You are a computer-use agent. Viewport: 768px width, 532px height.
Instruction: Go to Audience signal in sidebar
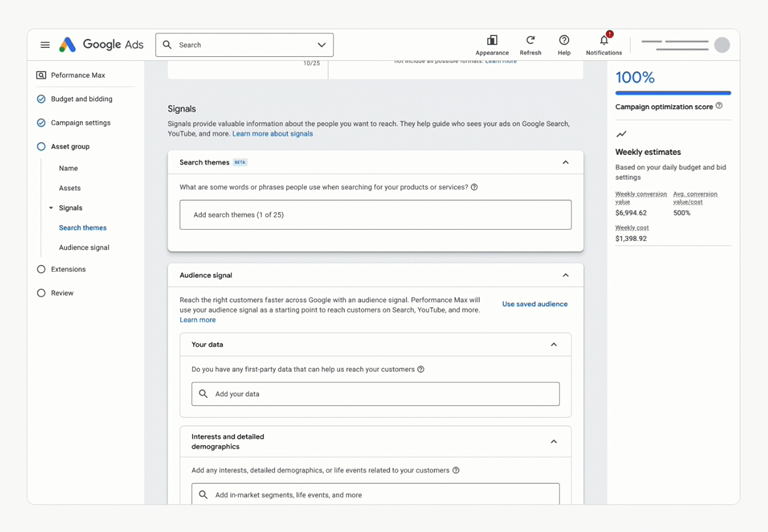click(84, 248)
